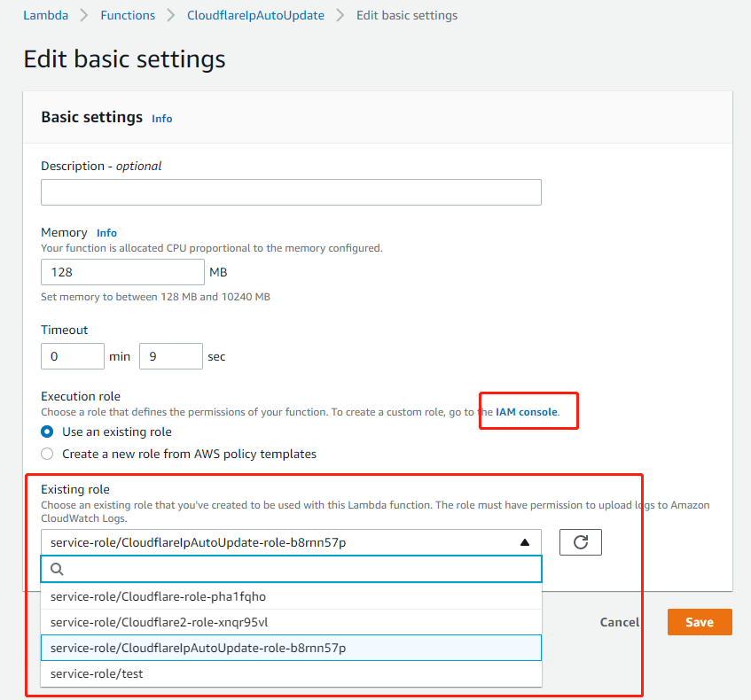Viewport: 751px width, 700px height.
Task: Click the Cancel button
Action: point(619,622)
